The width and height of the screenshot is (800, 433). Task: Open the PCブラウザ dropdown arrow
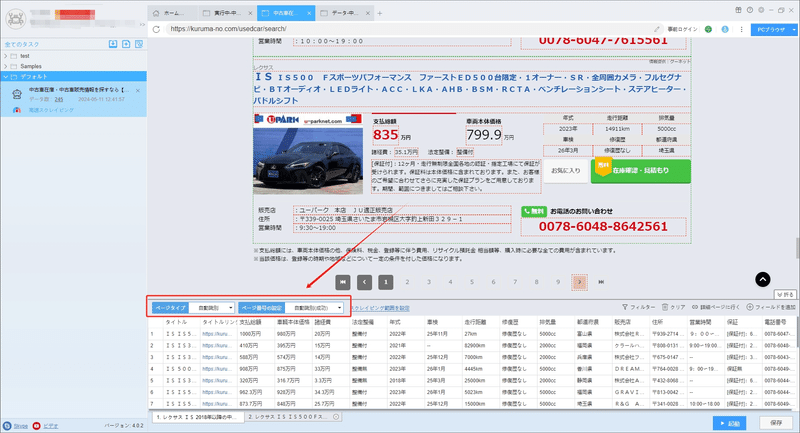pos(793,30)
